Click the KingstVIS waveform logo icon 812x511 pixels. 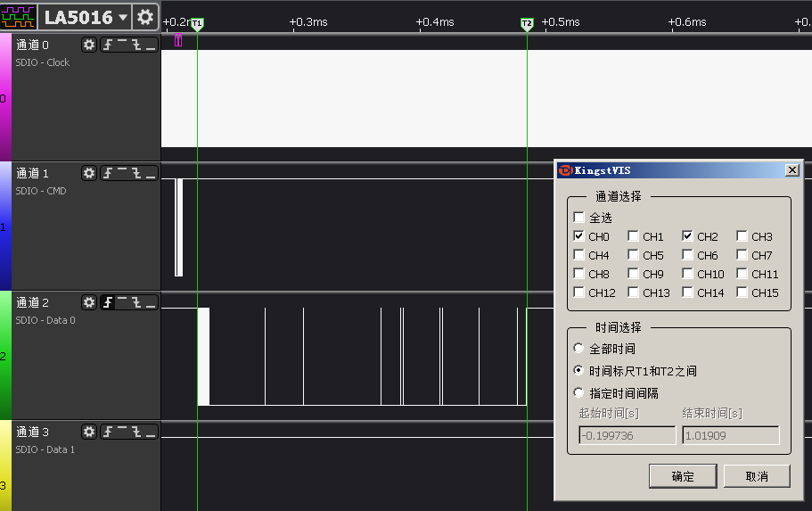pyautogui.click(x=19, y=17)
